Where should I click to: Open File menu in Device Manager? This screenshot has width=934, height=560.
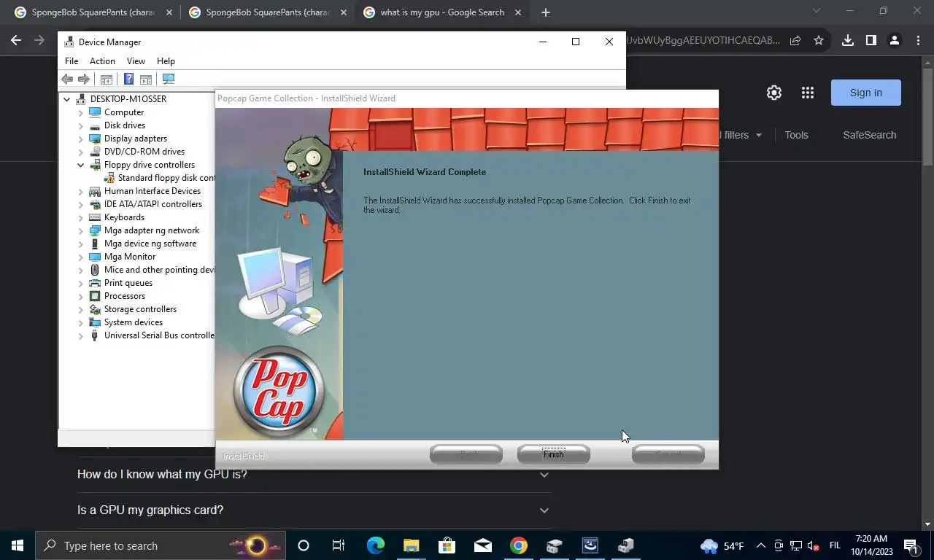pyautogui.click(x=72, y=61)
